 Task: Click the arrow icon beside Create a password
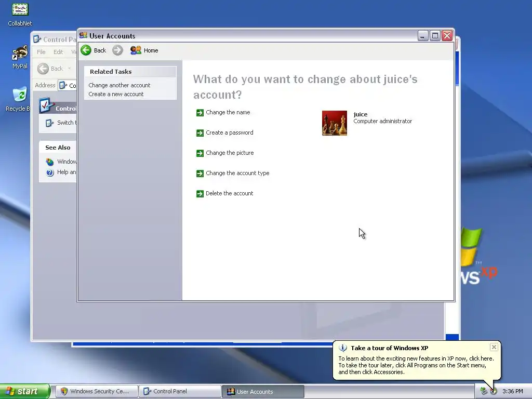click(x=200, y=133)
